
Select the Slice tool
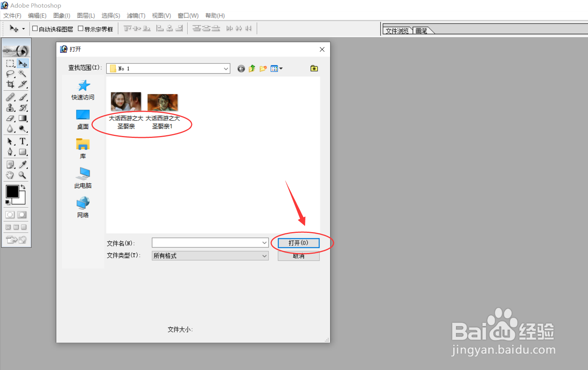pos(23,84)
